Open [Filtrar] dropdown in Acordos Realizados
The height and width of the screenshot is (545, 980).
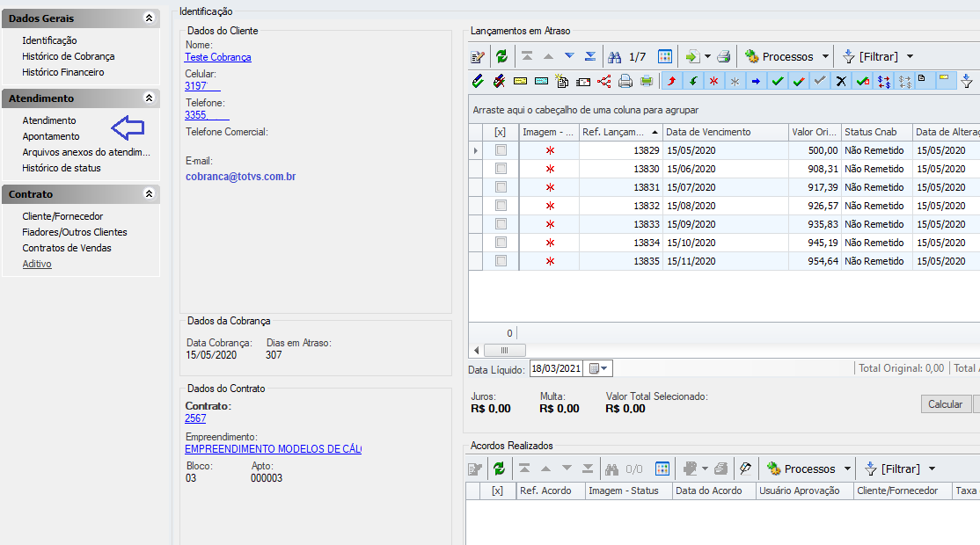[900, 469]
